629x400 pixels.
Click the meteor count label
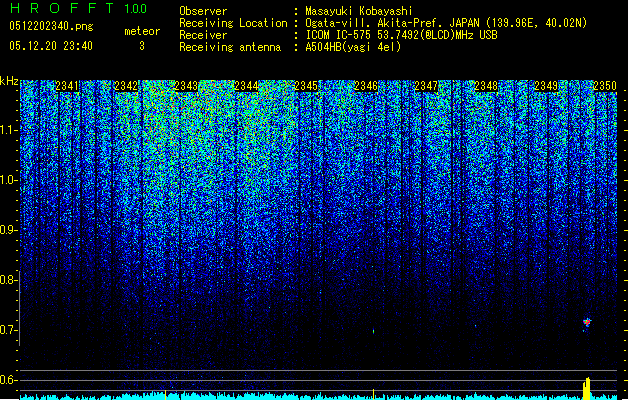point(142,31)
